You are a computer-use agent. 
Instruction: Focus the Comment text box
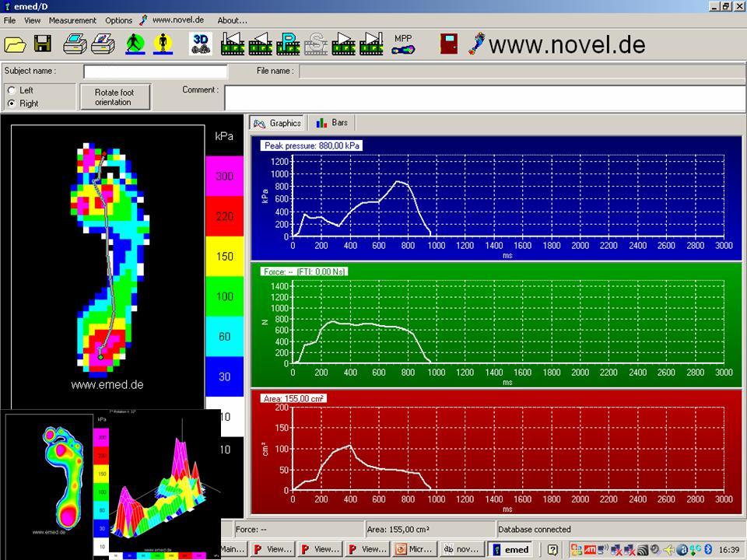[x=485, y=98]
